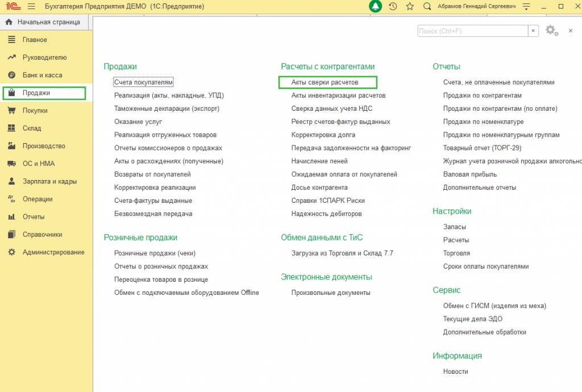
Task: Select Покупки section label
Action: pos(35,111)
